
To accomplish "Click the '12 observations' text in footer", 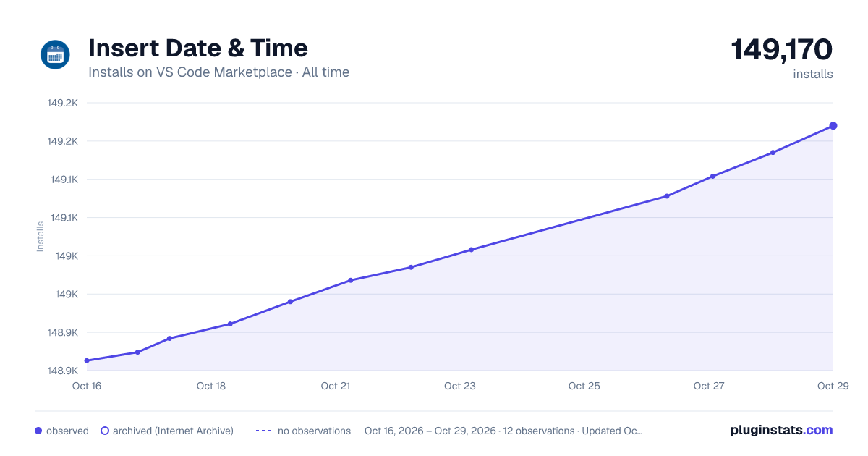I will click(539, 431).
